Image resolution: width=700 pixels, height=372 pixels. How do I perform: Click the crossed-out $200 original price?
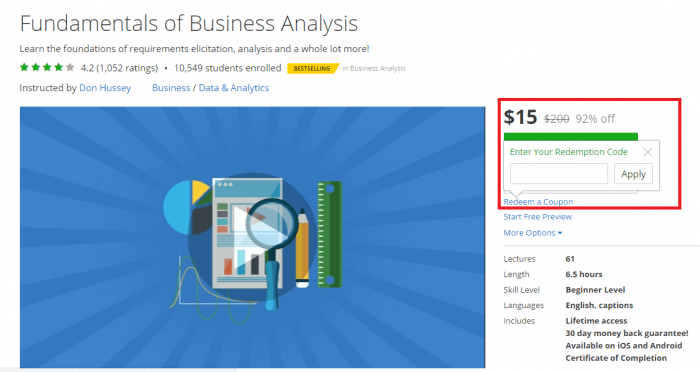click(556, 119)
